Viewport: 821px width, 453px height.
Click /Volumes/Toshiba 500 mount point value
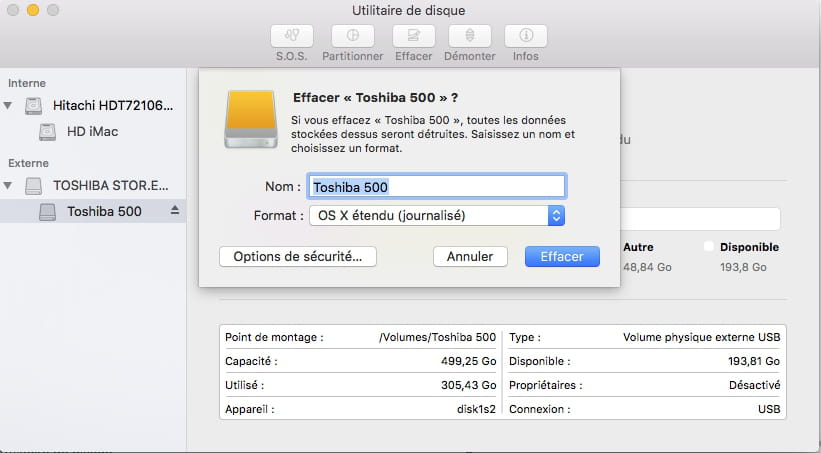[x=437, y=337]
